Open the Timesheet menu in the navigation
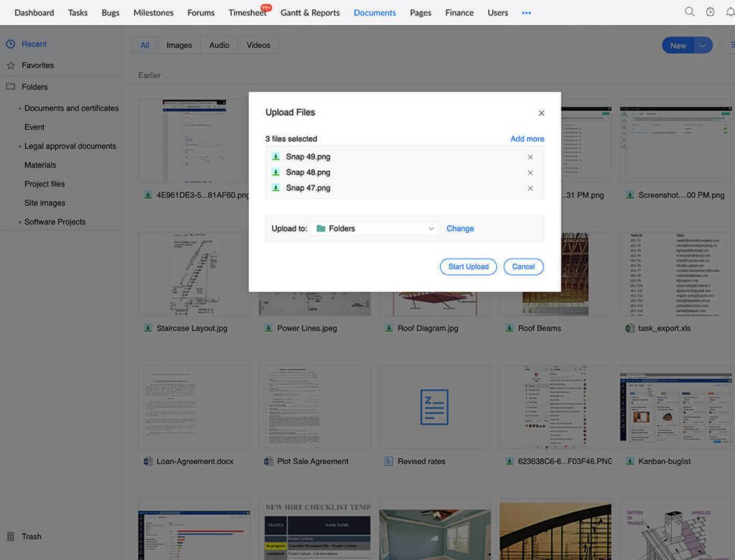The image size is (735, 560). click(247, 12)
